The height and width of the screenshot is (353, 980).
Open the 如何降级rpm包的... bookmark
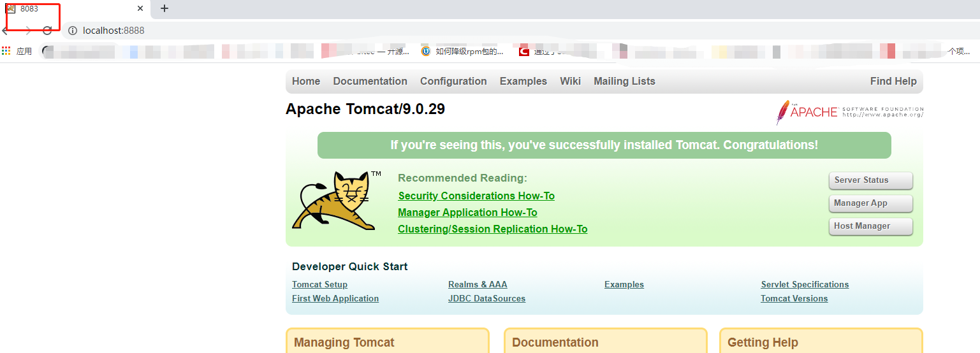click(463, 52)
